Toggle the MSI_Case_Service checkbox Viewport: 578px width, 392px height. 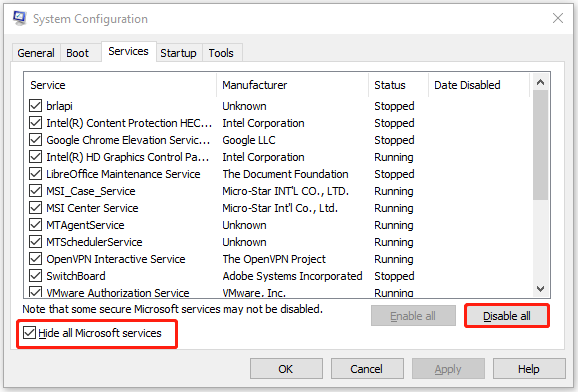pos(35,191)
